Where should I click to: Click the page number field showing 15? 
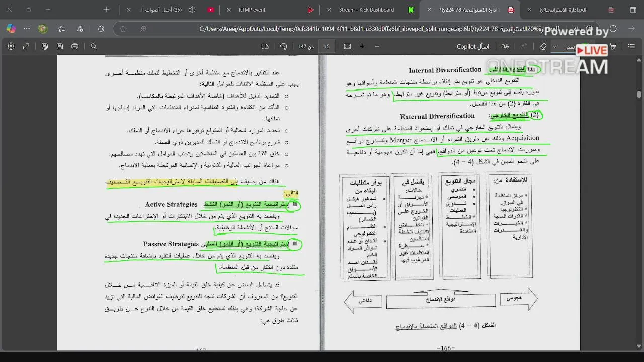pyautogui.click(x=327, y=46)
